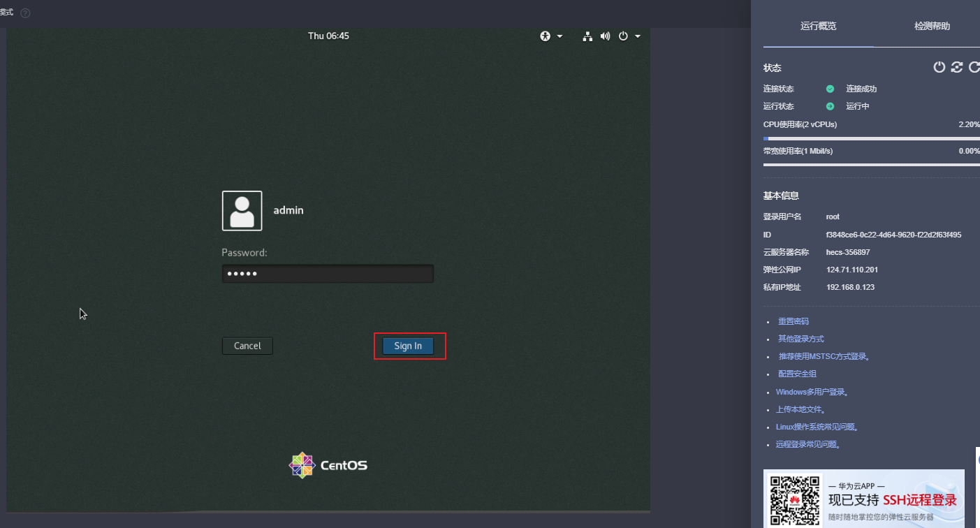
Task: Click the Password input field
Action: tap(328, 273)
